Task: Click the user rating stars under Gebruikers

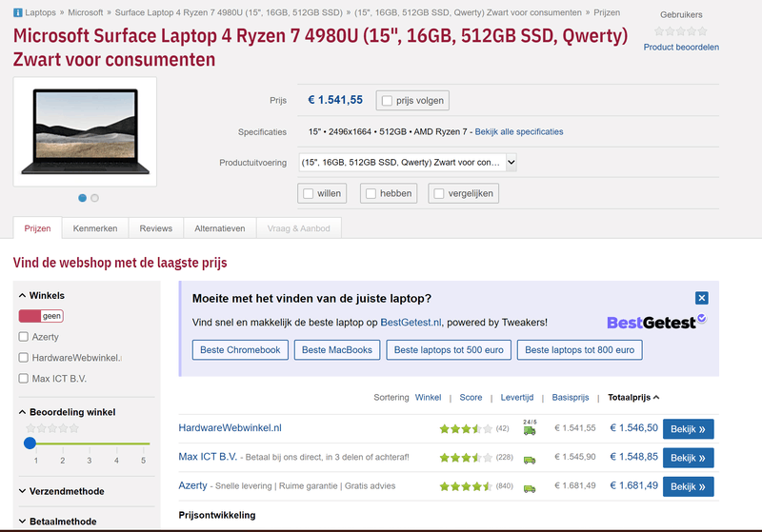Action: point(680,31)
